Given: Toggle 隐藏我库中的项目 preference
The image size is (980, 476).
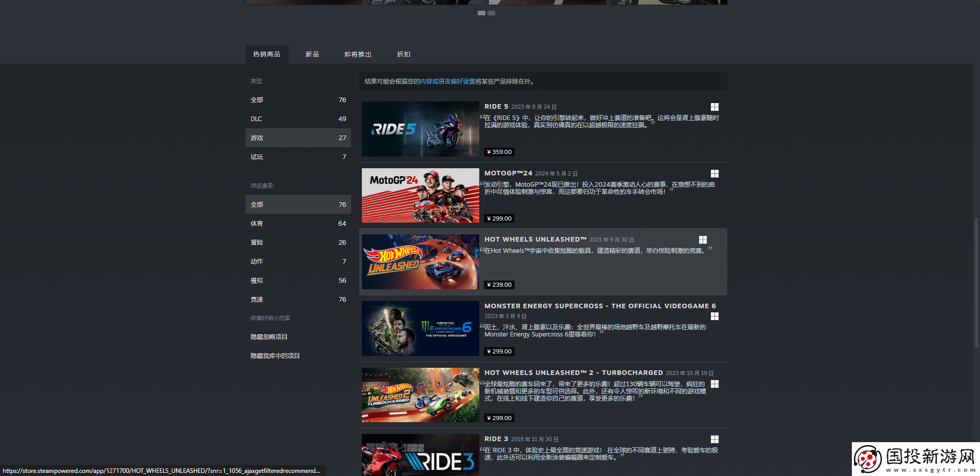Looking at the screenshot, I should 298,355.
